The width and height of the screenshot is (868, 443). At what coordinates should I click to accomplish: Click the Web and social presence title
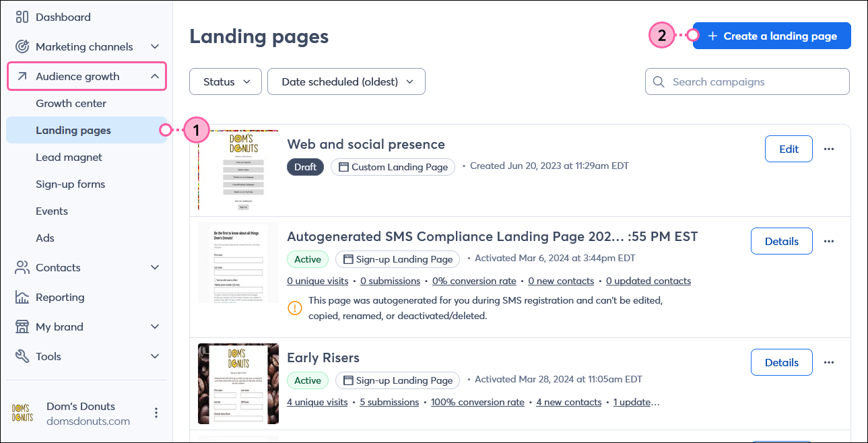(x=366, y=144)
